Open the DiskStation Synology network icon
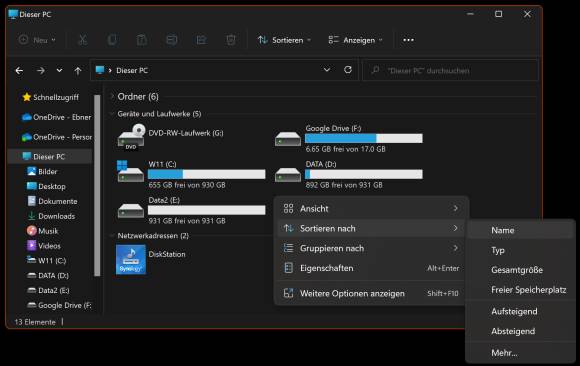The width and height of the screenshot is (580, 366). (x=131, y=259)
